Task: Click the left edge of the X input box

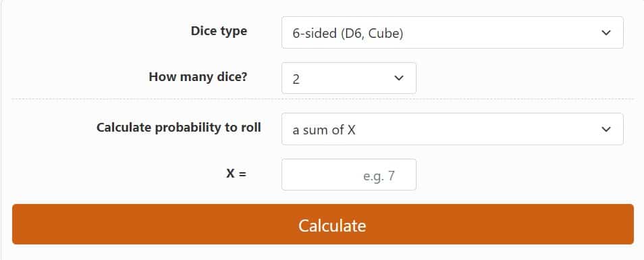Action: pyautogui.click(x=284, y=174)
